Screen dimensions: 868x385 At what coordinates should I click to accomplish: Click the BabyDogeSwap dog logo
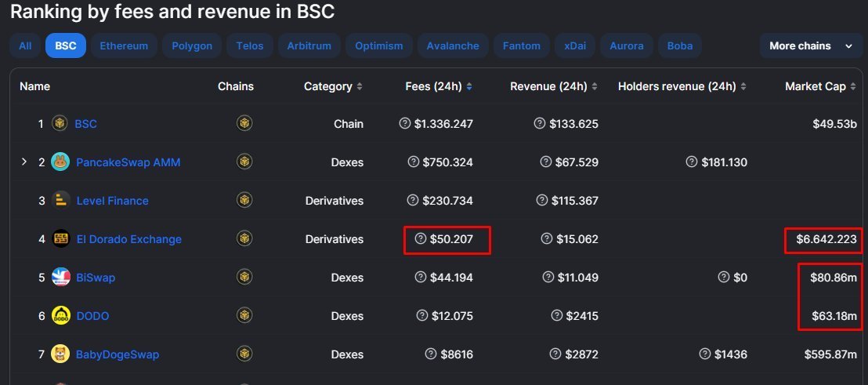click(x=60, y=354)
